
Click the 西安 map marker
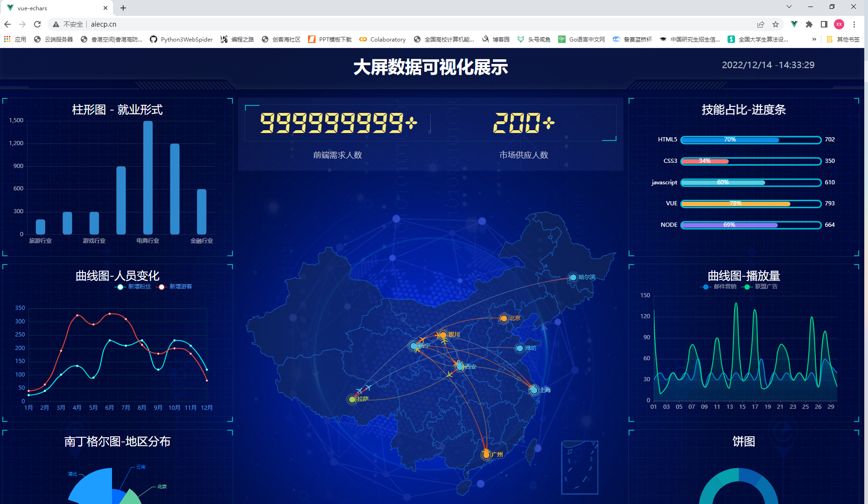[460, 367]
